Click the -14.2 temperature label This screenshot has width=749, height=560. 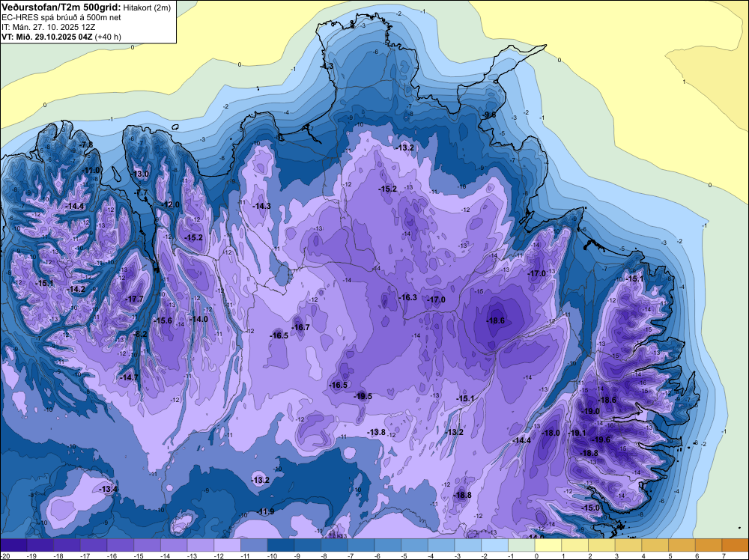tap(76, 289)
